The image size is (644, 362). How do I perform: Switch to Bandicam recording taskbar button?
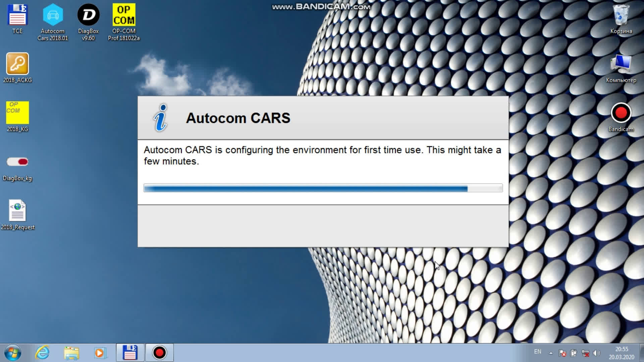(x=159, y=353)
